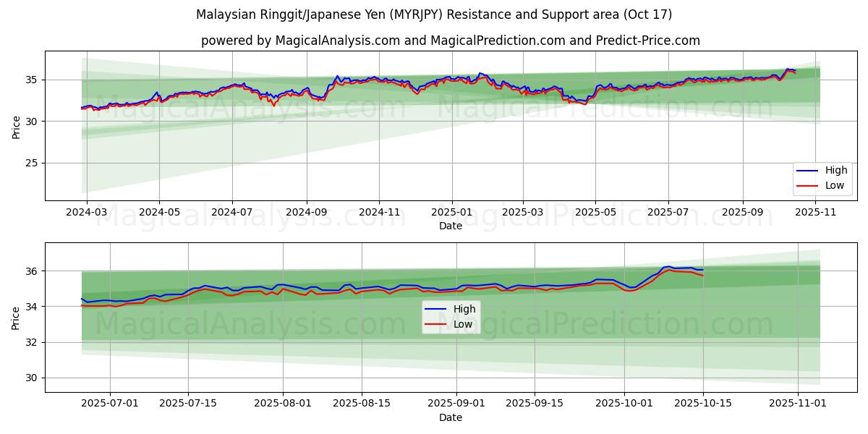Click the 2025-11 tick on the top chart
The width and height of the screenshot is (868, 434).
pos(816,213)
